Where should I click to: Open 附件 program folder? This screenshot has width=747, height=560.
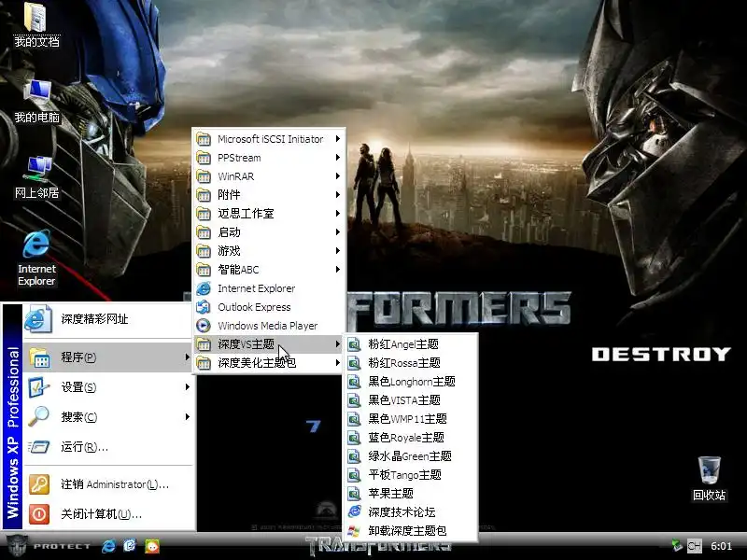(269, 195)
